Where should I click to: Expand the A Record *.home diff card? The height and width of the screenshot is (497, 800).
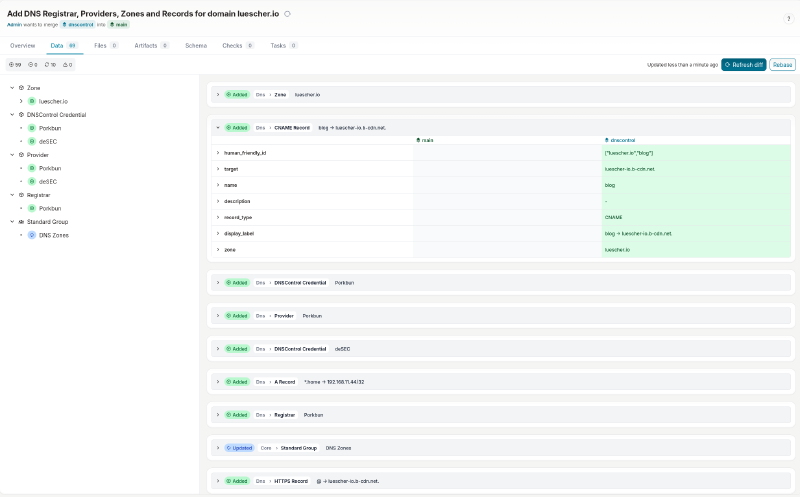pos(218,382)
